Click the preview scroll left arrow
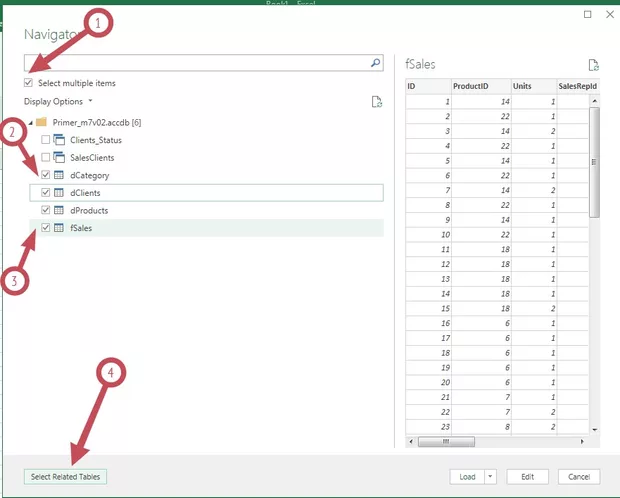The width and height of the screenshot is (620, 498). (411, 441)
